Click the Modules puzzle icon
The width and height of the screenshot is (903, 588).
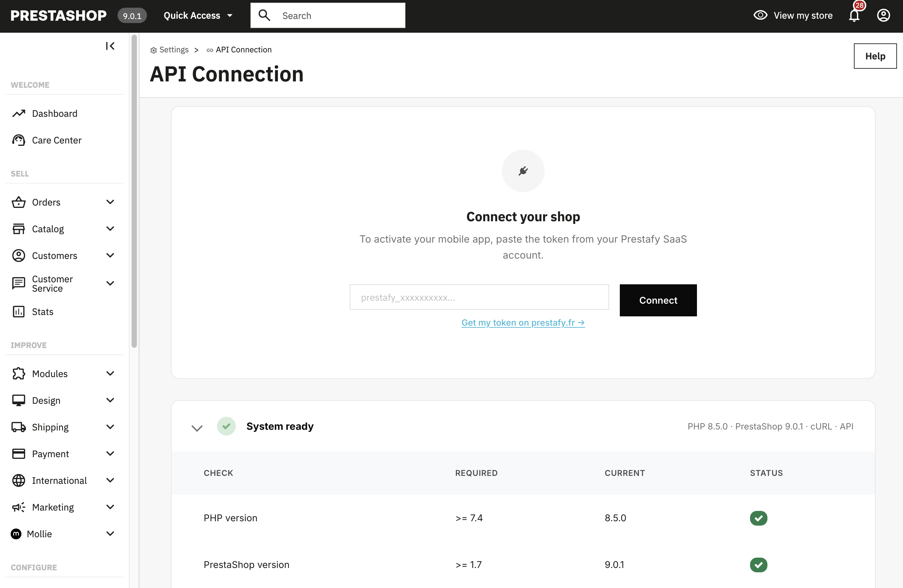point(19,373)
